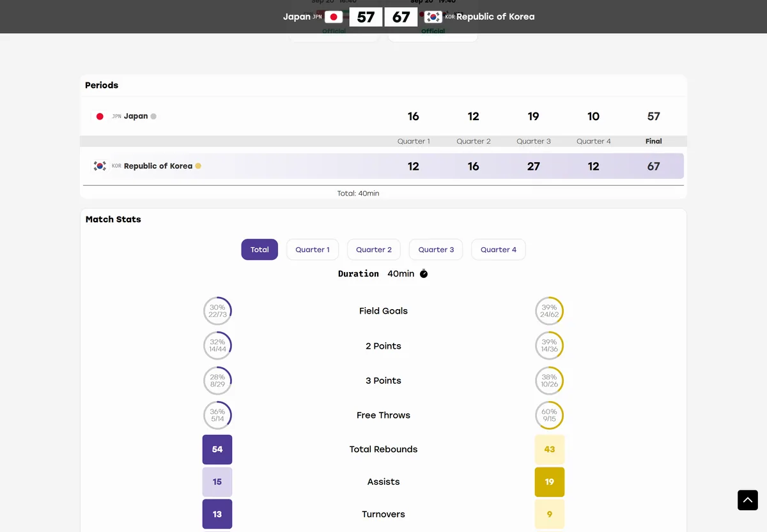Switch to the Quarter 2 stats tab
This screenshot has height=532, width=767.
click(374, 250)
